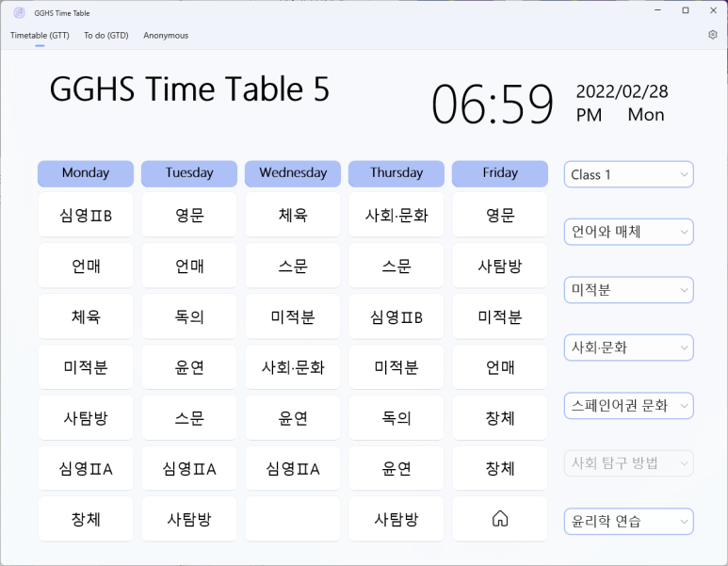Open Thursday's 미적분 cell

[x=396, y=366]
